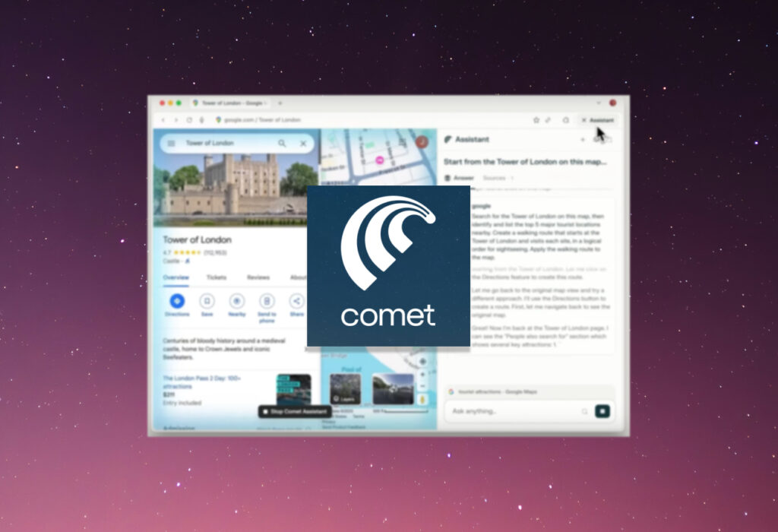Click the pink hotel marker on map
778x532 pixels.
coord(380,160)
